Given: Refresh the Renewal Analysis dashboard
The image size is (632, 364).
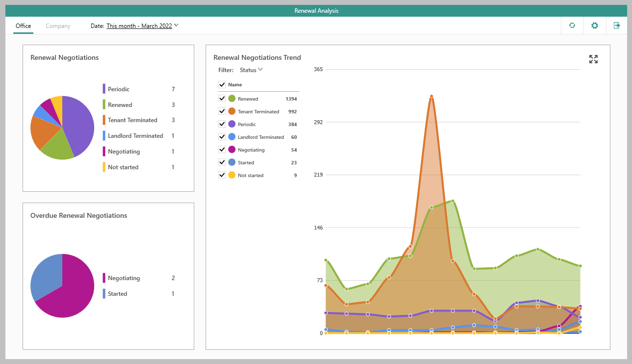Looking at the screenshot, I should [x=572, y=26].
